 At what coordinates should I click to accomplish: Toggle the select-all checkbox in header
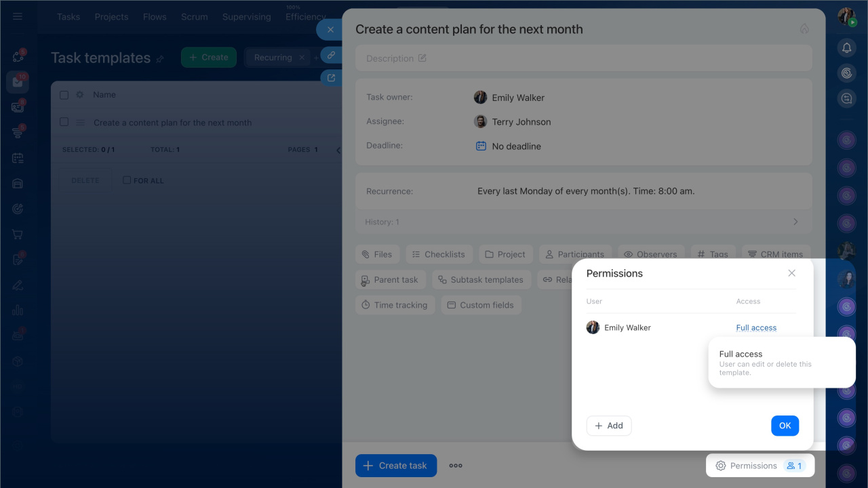(x=64, y=95)
